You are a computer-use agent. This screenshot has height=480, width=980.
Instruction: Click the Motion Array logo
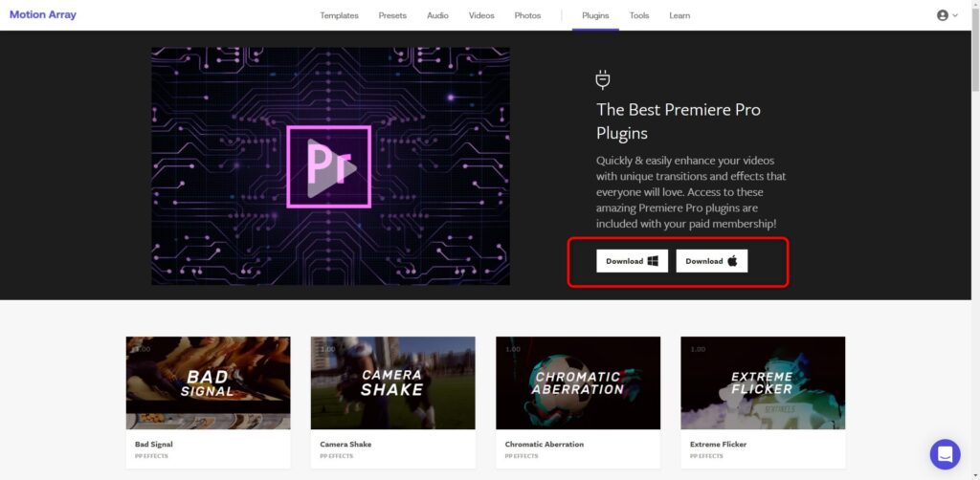42,14
